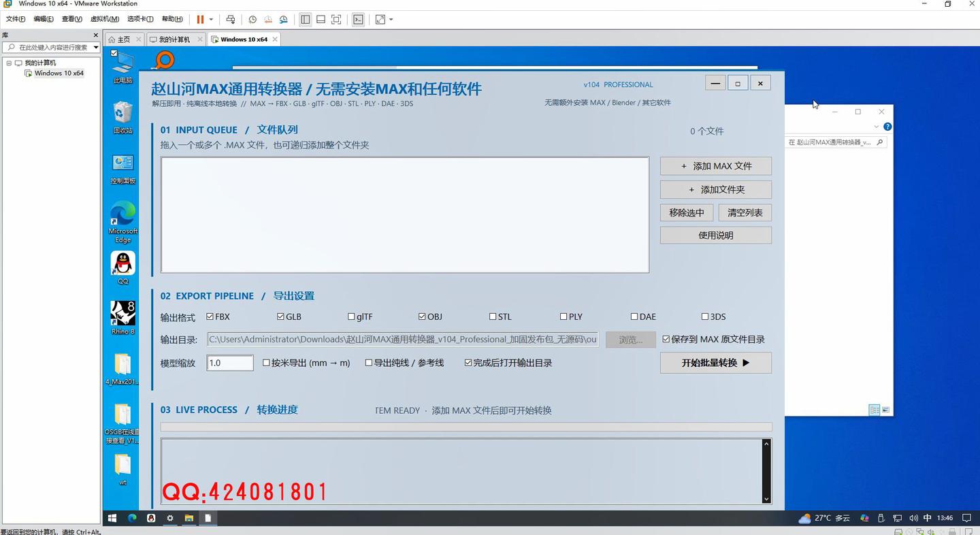
Task: Toggle the library sidebar view icon
Action: (x=306, y=20)
